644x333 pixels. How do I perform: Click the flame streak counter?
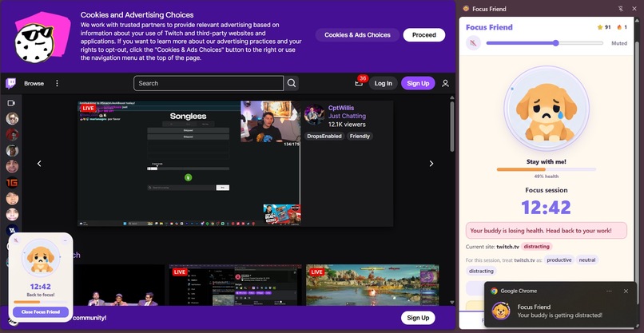622,27
